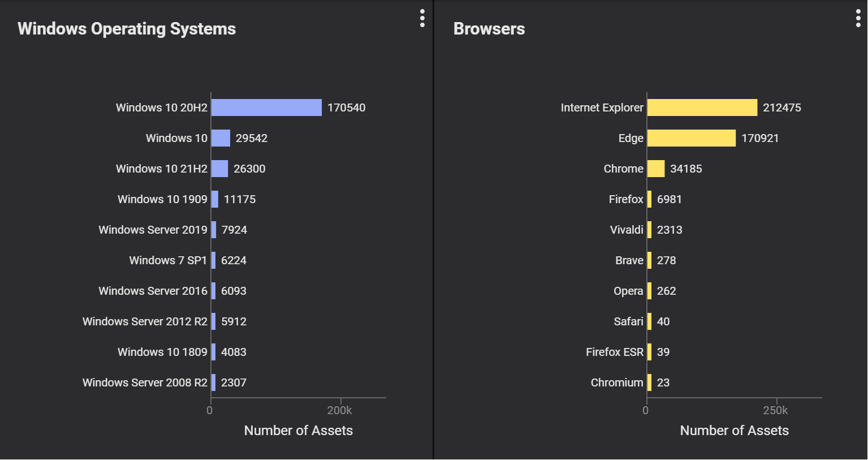Open Browsers widget kebab menu
868x460 pixels.
(858, 19)
